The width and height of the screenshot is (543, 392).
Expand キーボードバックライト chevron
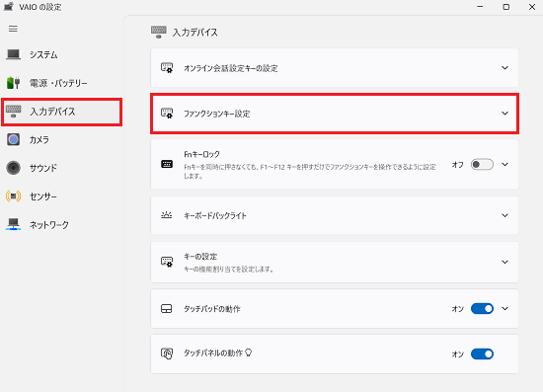click(504, 215)
